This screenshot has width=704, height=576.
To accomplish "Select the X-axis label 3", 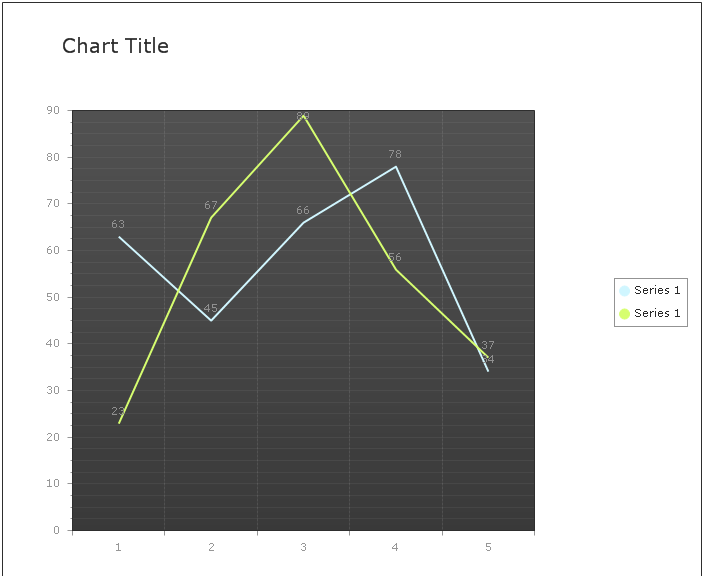I will 303,548.
